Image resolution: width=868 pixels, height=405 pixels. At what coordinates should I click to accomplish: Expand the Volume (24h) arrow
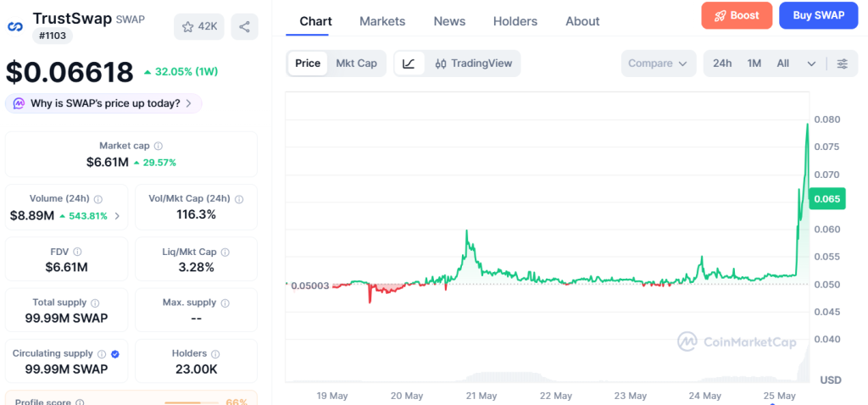pyautogui.click(x=117, y=216)
